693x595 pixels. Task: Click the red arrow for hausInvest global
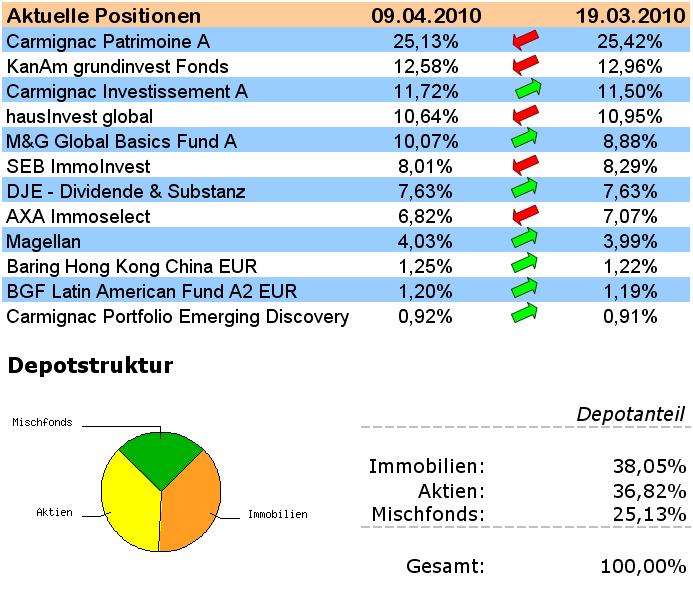(524, 116)
